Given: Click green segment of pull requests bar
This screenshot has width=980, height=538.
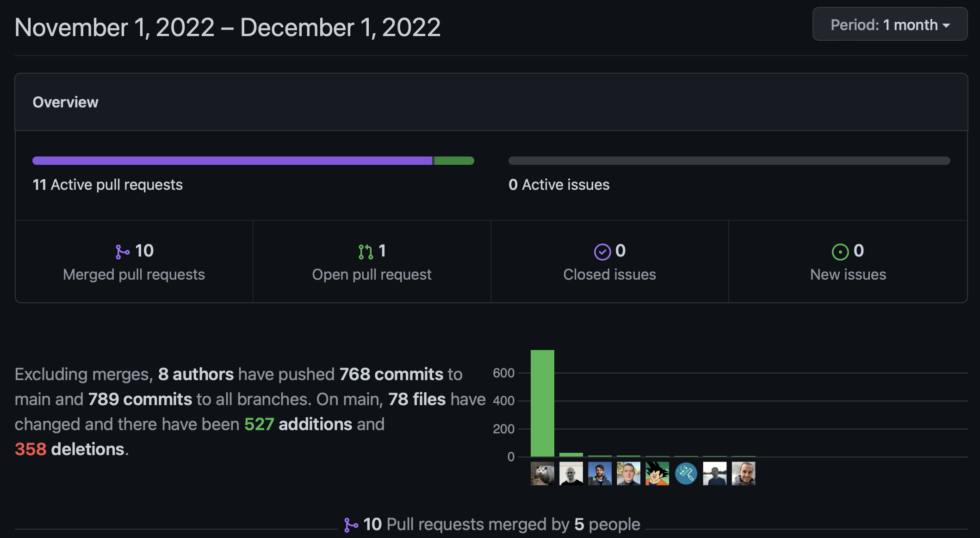Looking at the screenshot, I should point(453,161).
